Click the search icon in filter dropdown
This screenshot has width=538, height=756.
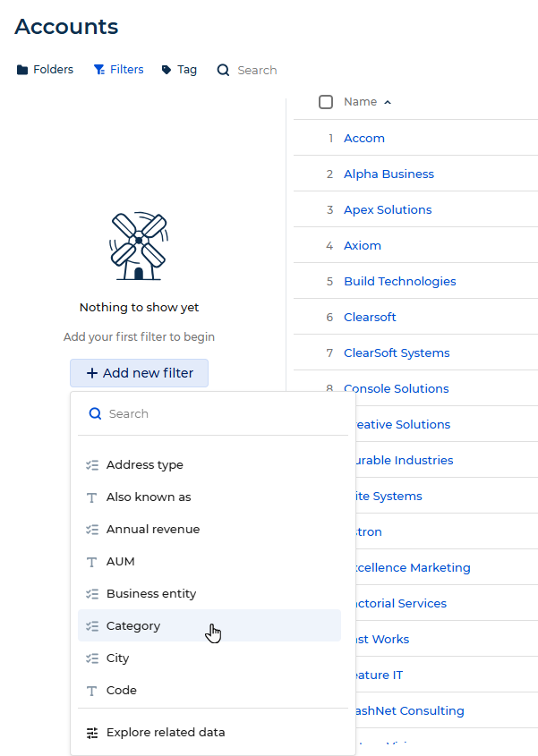click(x=95, y=413)
